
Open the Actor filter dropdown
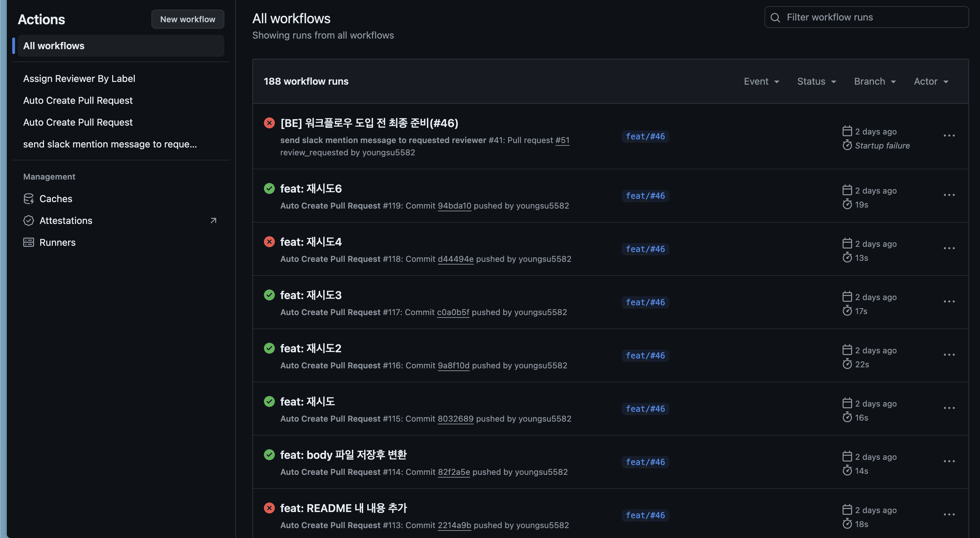[x=931, y=82]
